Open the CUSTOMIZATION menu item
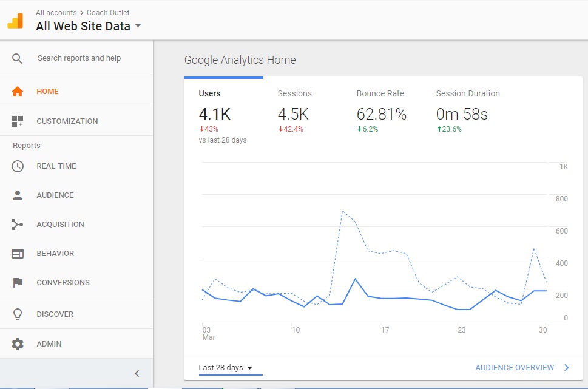Screen dimensions: 588x389 point(76,121)
